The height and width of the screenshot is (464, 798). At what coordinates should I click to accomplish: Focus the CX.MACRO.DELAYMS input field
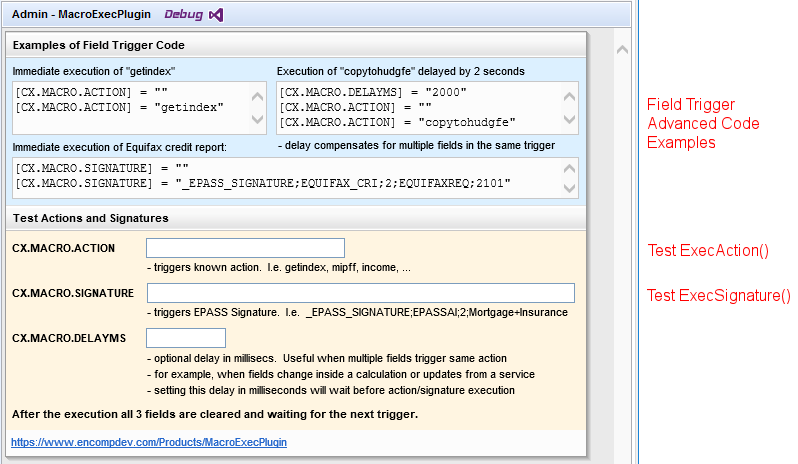tap(186, 338)
